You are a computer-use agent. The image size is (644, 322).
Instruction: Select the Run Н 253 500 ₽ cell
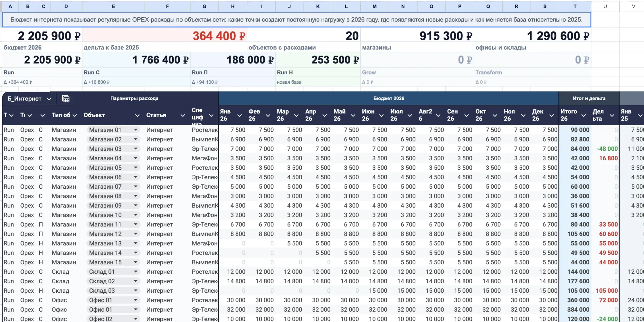(318, 60)
